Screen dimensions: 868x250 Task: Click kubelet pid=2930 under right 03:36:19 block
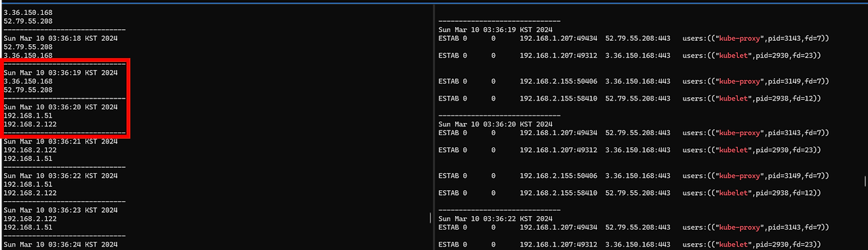(x=751, y=56)
